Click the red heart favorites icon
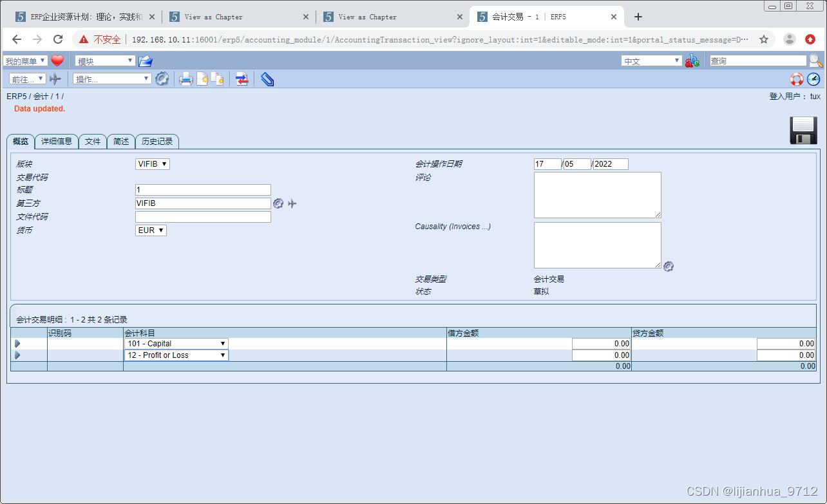827x504 pixels. click(x=57, y=60)
